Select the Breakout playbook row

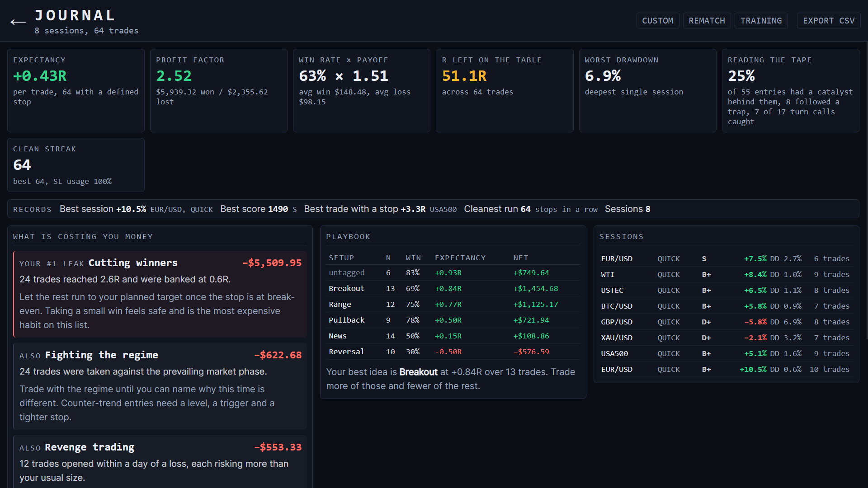coord(453,289)
